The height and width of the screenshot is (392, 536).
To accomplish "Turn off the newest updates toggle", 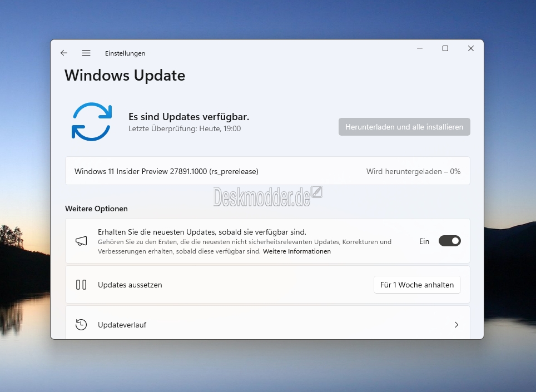I will point(449,241).
